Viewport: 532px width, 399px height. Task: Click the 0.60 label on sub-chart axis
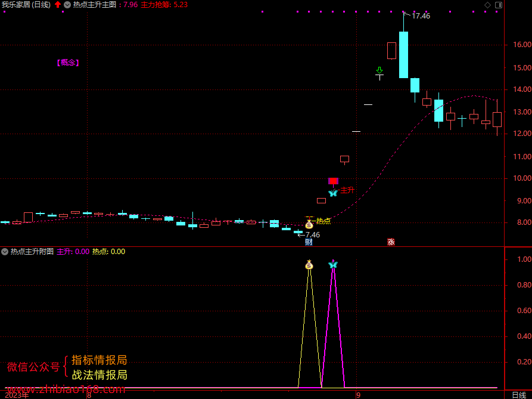[x=524, y=310]
